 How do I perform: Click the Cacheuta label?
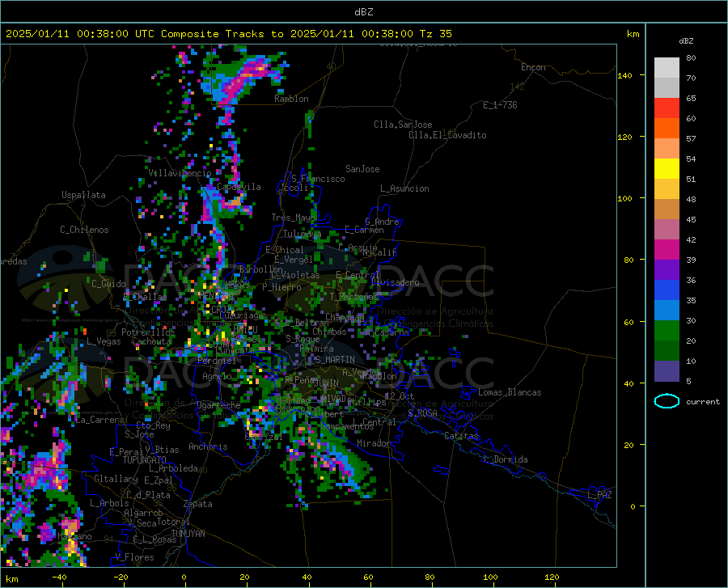pyautogui.click(x=152, y=341)
